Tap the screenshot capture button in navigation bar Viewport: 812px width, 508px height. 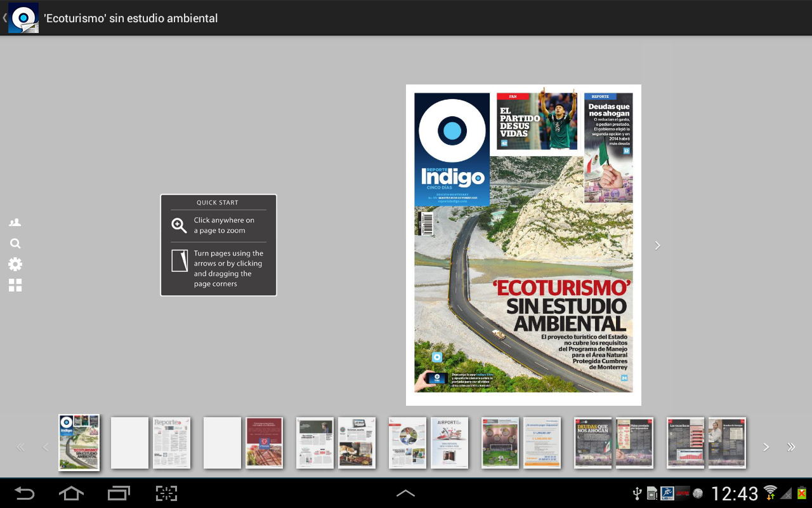click(x=166, y=493)
